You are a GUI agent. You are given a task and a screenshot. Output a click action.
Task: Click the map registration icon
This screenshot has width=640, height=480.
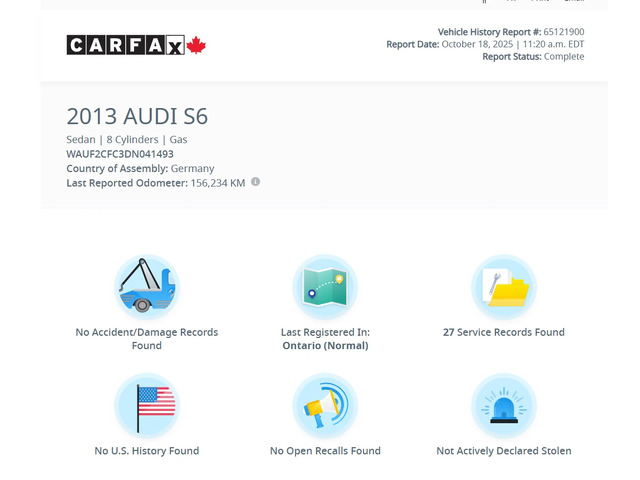point(325,287)
